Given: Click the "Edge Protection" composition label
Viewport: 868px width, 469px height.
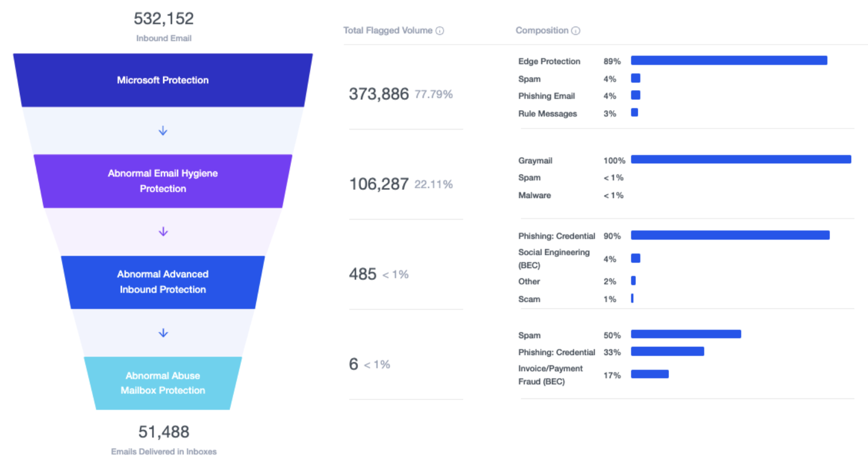Looking at the screenshot, I should pos(549,61).
